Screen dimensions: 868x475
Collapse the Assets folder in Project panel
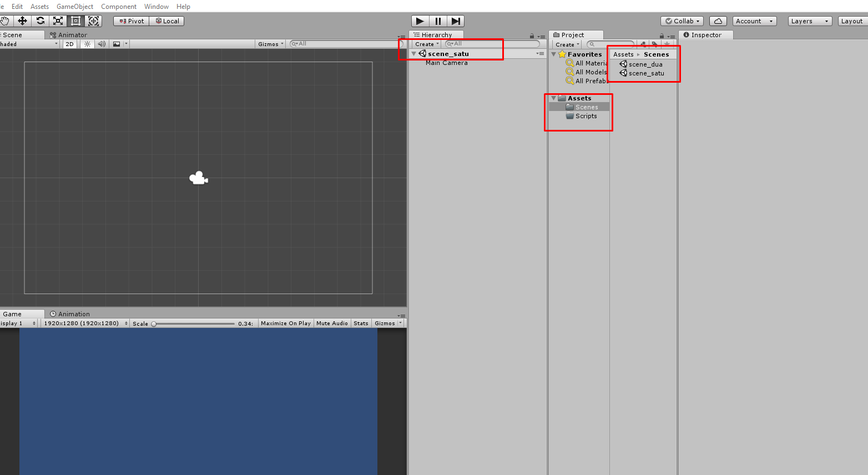[553, 98]
